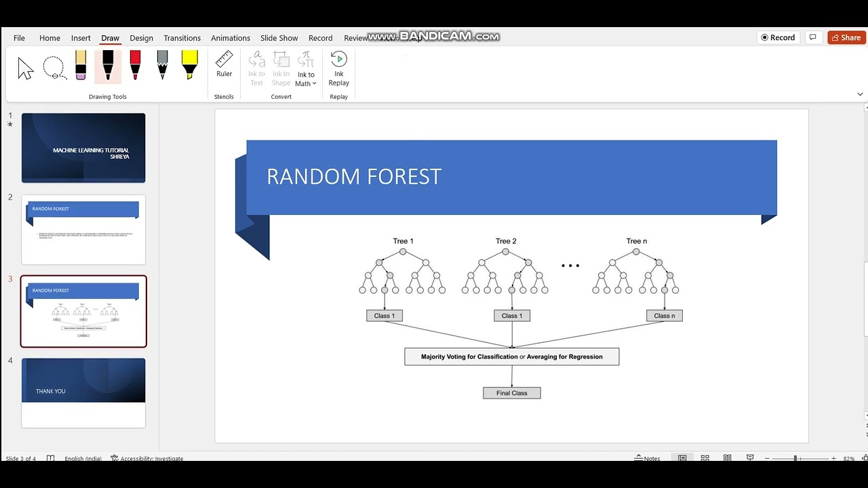Click the zoom in plus button
This screenshot has height=488, width=868.
[833, 459]
